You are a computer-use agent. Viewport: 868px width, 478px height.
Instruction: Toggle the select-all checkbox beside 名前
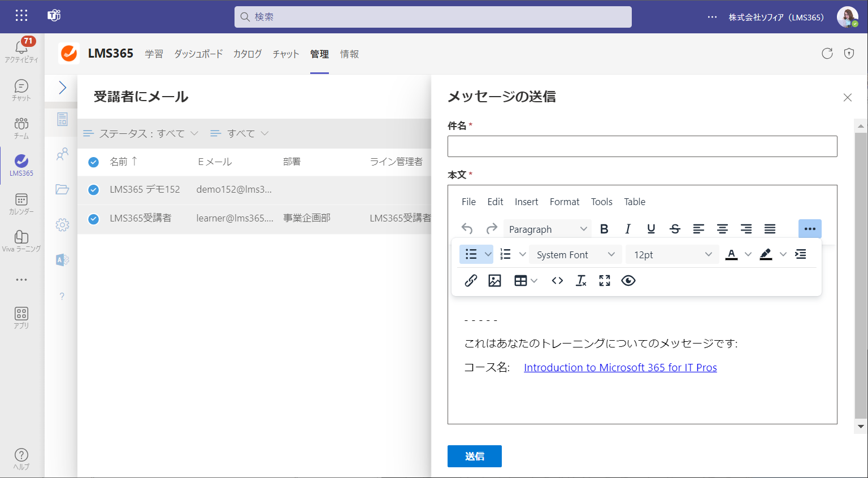(94, 162)
